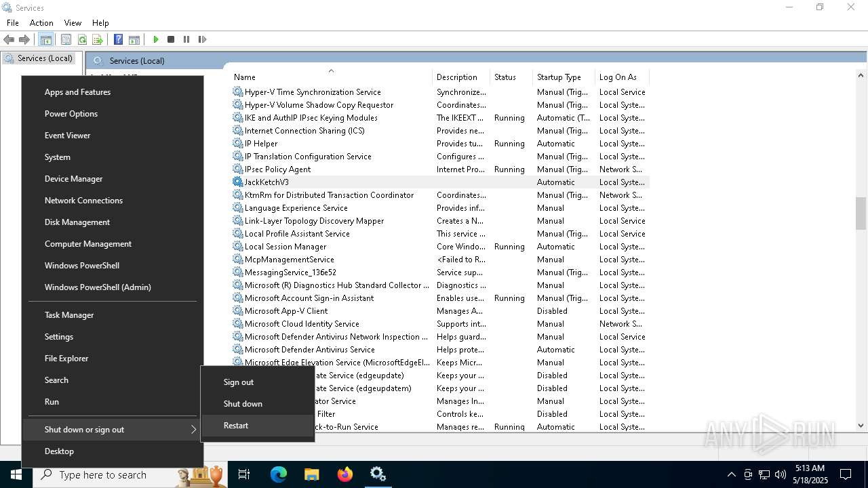
Task: Open Disk Management from the Win+X menu
Action: [113, 222]
